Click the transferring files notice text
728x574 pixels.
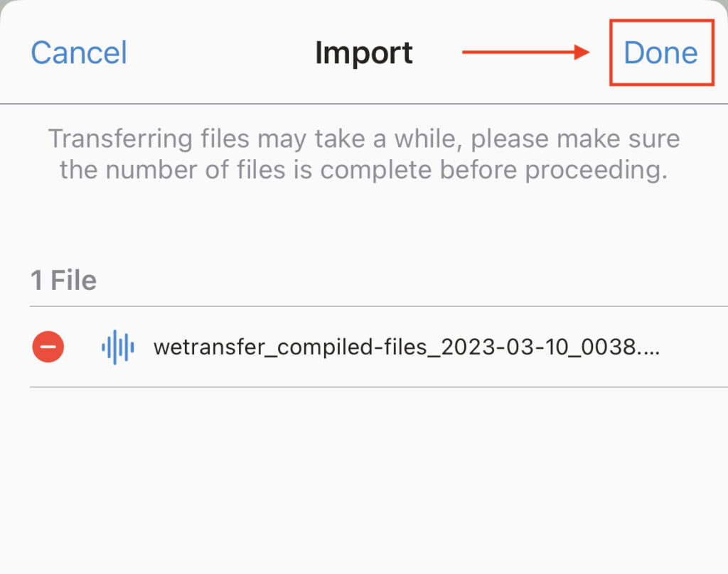tap(364, 154)
